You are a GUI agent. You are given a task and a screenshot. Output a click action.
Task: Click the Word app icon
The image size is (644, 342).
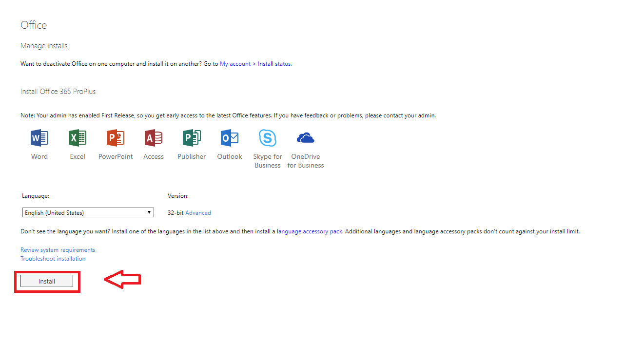point(39,138)
